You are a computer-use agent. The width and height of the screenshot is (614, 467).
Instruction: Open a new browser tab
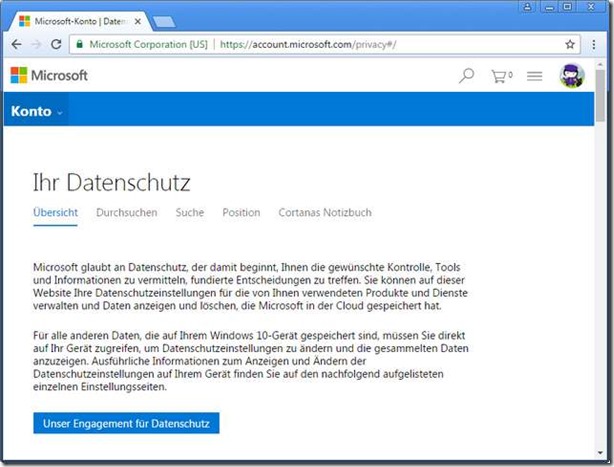[164, 22]
